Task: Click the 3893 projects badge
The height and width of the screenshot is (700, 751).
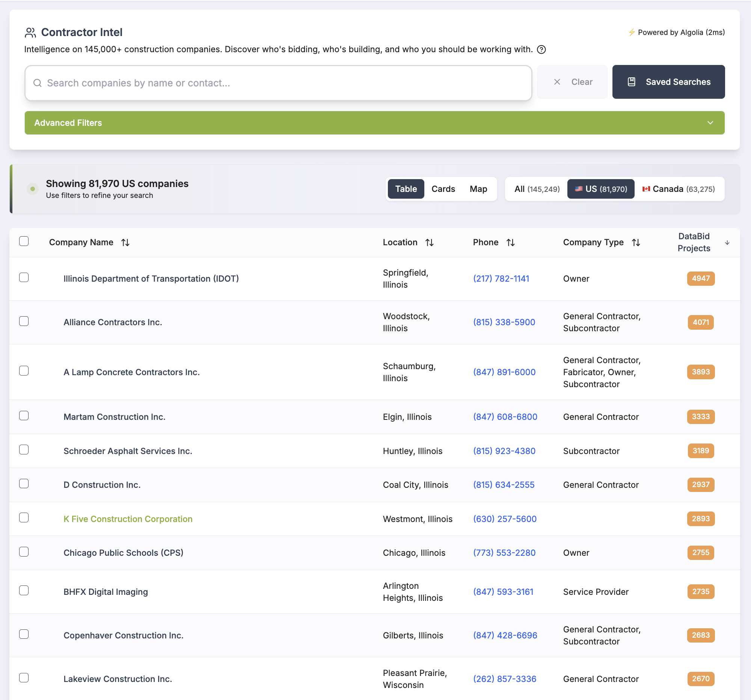Action: point(701,372)
